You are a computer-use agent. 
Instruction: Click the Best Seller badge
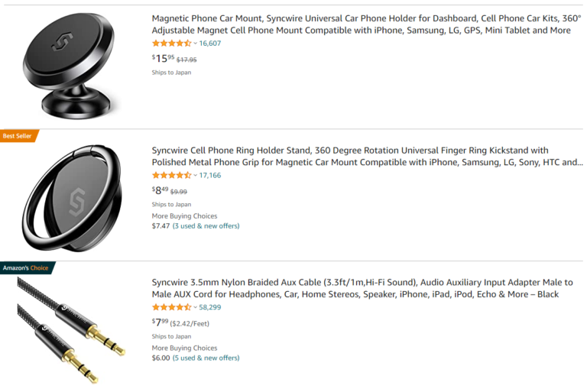tap(18, 136)
